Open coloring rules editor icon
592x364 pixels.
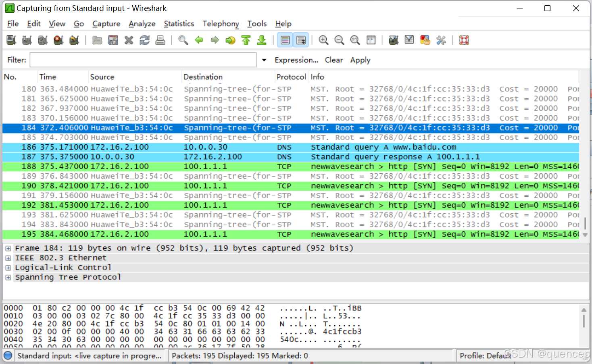(425, 40)
